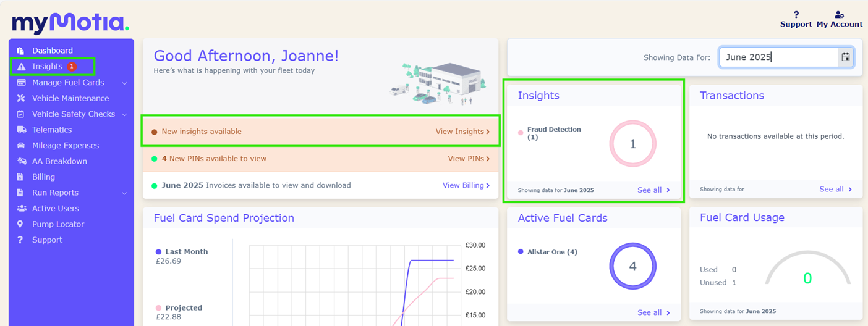This screenshot has width=868, height=326.
Task: Click the sidebar Support question mark icon
Action: pos(21,240)
